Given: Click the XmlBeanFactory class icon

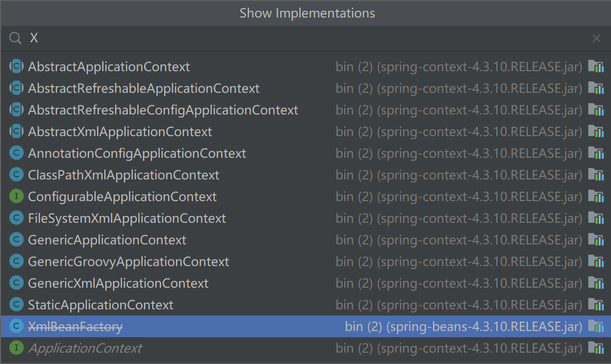Looking at the screenshot, I should point(17,326).
